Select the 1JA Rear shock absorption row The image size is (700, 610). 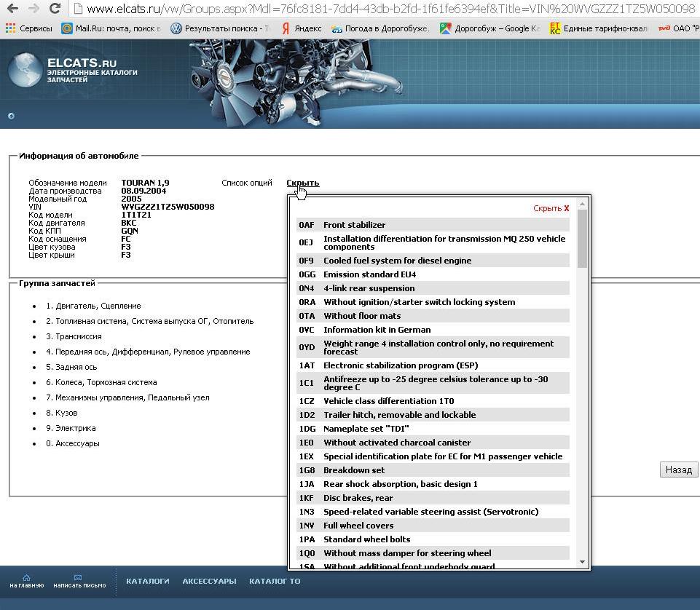coord(433,484)
